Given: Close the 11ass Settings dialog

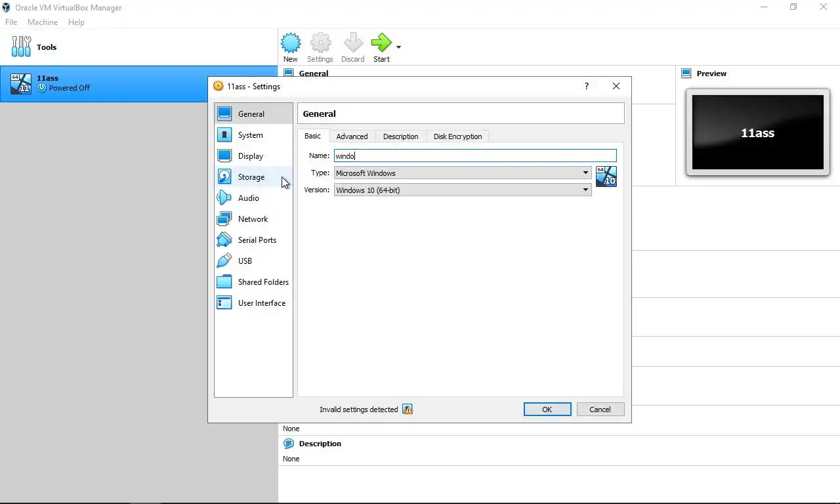Looking at the screenshot, I should 616,86.
